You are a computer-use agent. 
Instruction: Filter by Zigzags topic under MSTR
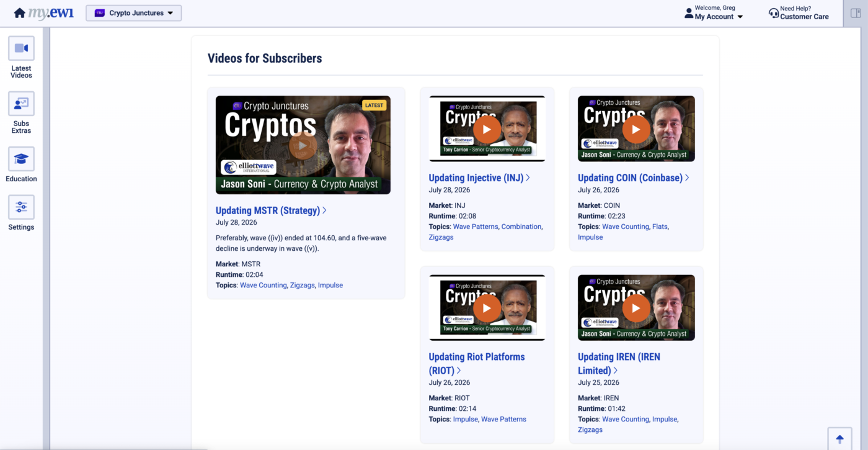point(303,286)
